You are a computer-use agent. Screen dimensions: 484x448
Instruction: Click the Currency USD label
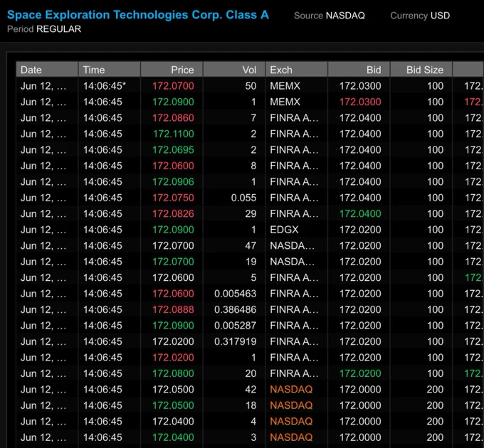click(420, 16)
